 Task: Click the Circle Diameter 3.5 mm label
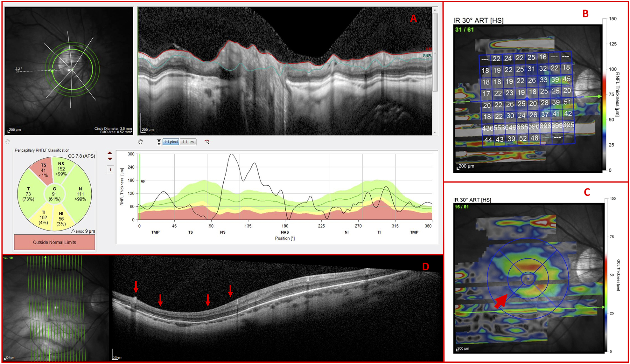tap(113, 128)
